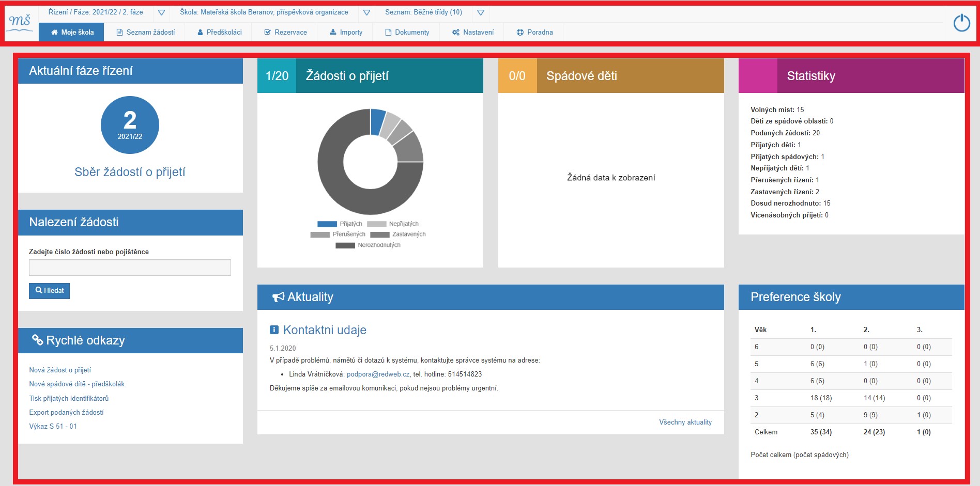
Task: Expand the Škola selector dropdown arrow
Action: click(366, 12)
